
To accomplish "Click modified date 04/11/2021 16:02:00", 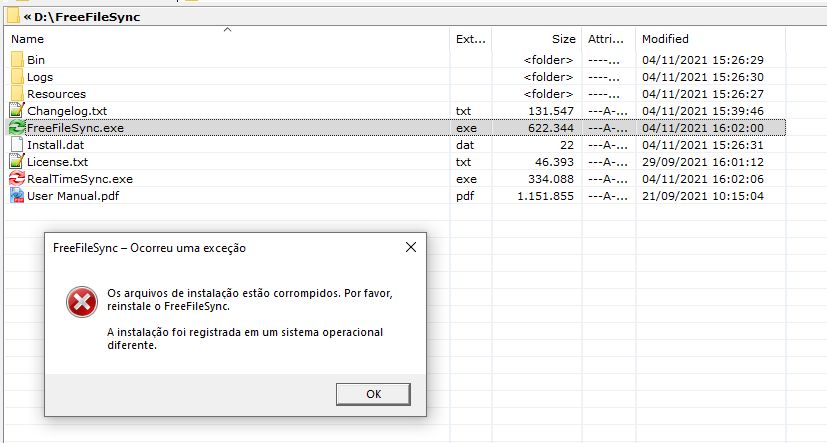I will (703, 128).
